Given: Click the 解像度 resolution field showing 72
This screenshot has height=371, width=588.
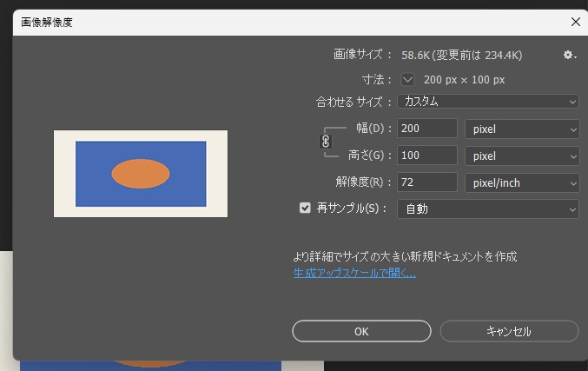Looking at the screenshot, I should 427,182.
